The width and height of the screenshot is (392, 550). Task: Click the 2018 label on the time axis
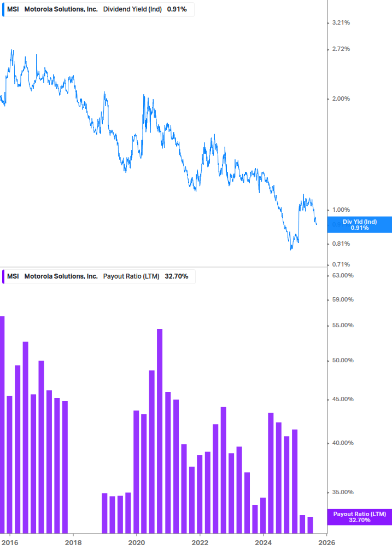point(73,543)
